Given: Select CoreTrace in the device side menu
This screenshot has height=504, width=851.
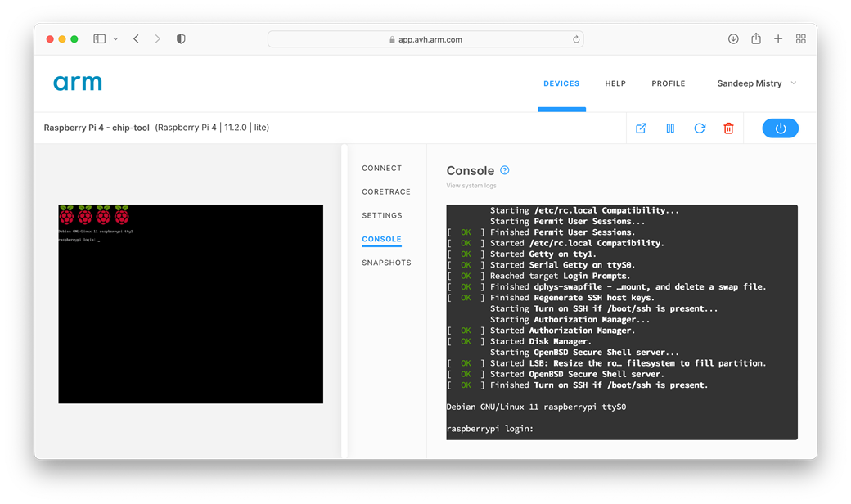Looking at the screenshot, I should [386, 192].
